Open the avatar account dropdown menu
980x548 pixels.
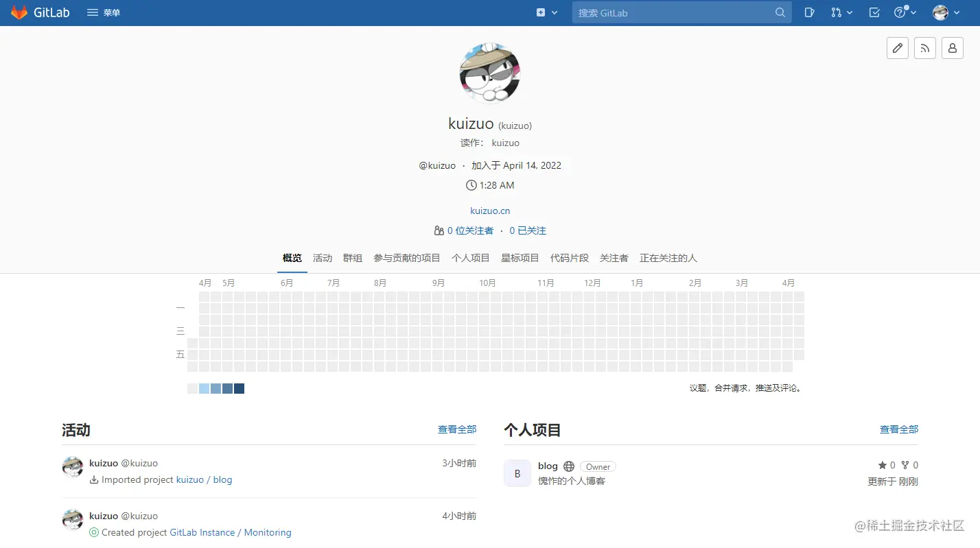click(944, 12)
